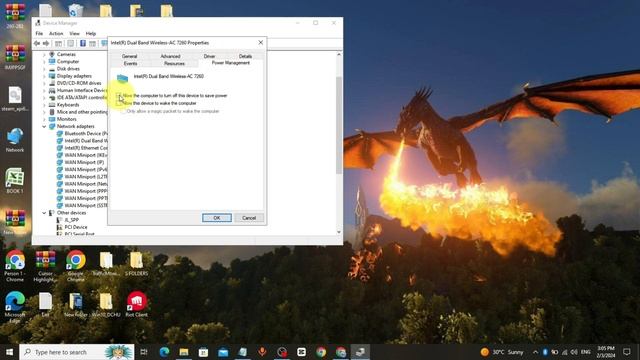Viewport: 640px width, 360px height.
Task: Switch to the Details tab
Action: point(245,56)
